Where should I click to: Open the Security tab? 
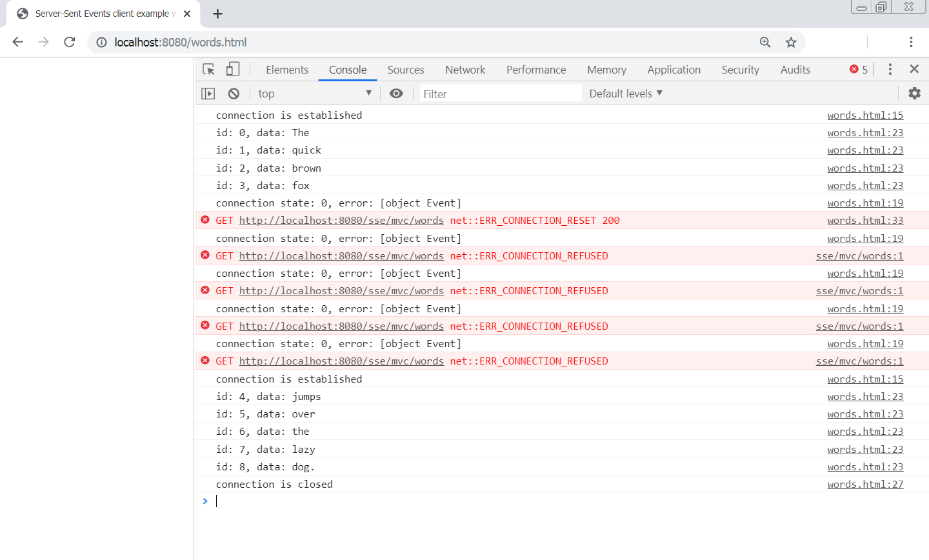pyautogui.click(x=740, y=70)
